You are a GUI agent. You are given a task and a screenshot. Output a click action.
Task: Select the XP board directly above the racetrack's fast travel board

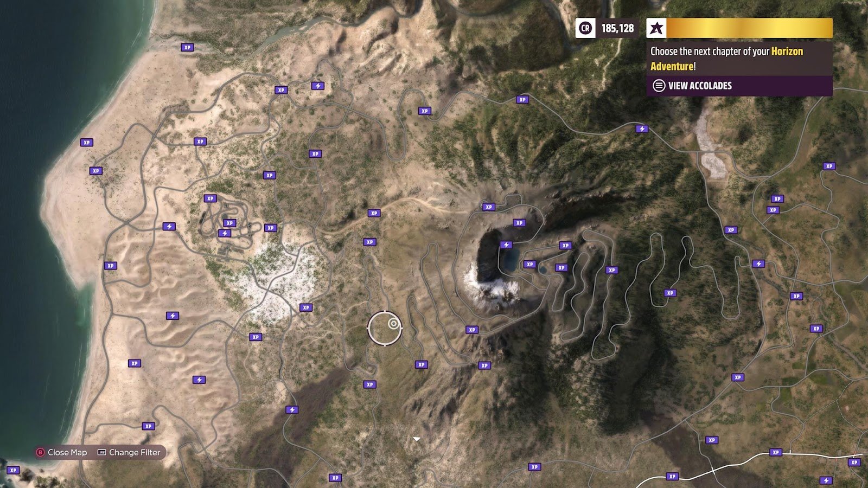click(229, 223)
